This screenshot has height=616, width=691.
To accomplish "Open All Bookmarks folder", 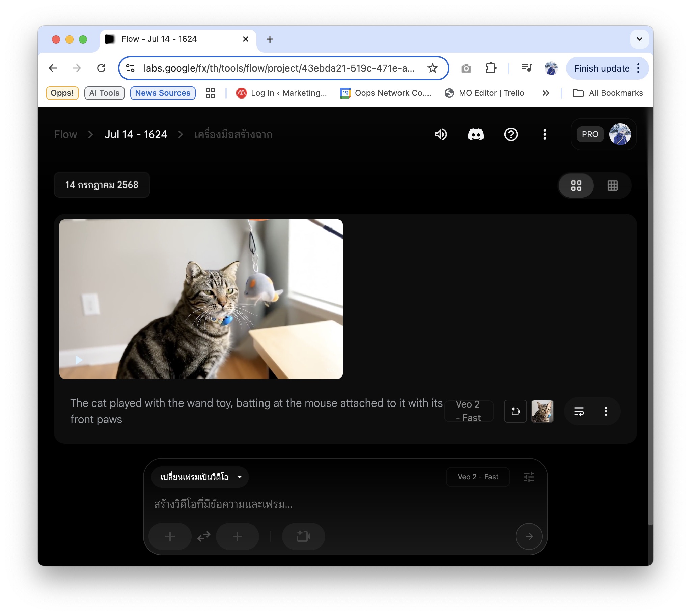I will [608, 93].
